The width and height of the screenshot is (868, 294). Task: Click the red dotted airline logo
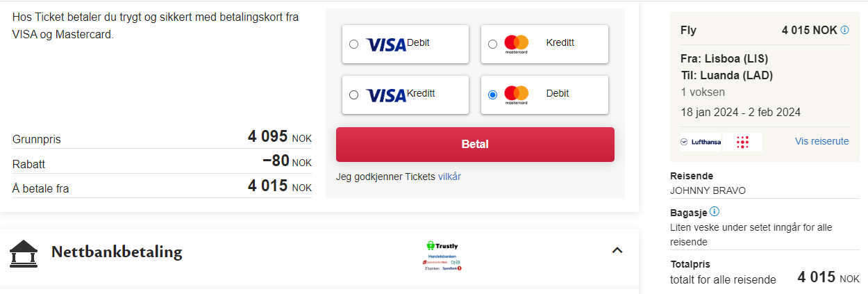pos(742,142)
